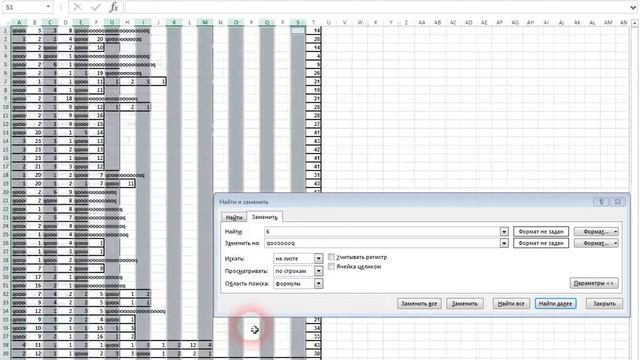640x360 pixels.
Task: Click Формат не задан preview beside Найти field
Action: coord(541,231)
